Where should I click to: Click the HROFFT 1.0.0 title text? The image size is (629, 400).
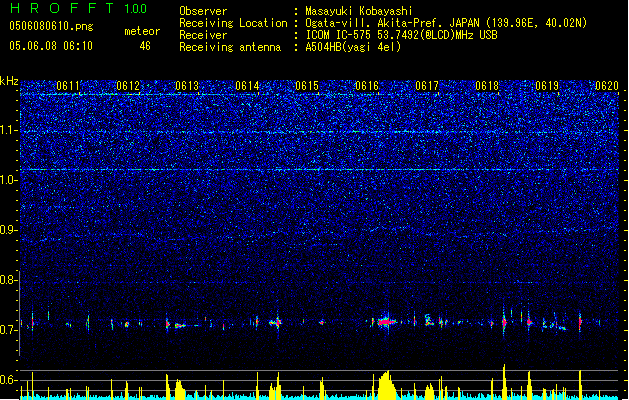click(x=78, y=8)
